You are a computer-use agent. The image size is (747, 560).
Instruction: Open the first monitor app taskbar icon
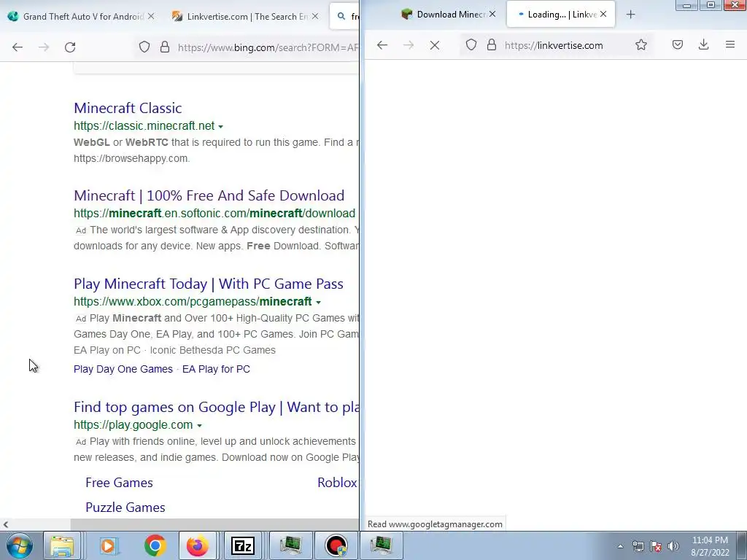coord(290,545)
